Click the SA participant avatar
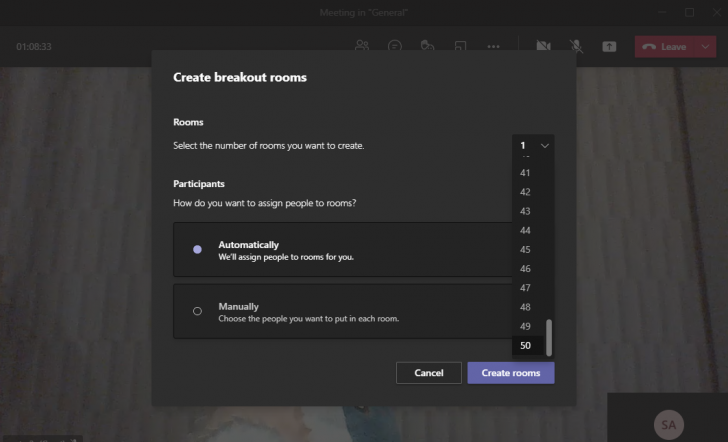The image size is (728, 442). click(x=669, y=425)
